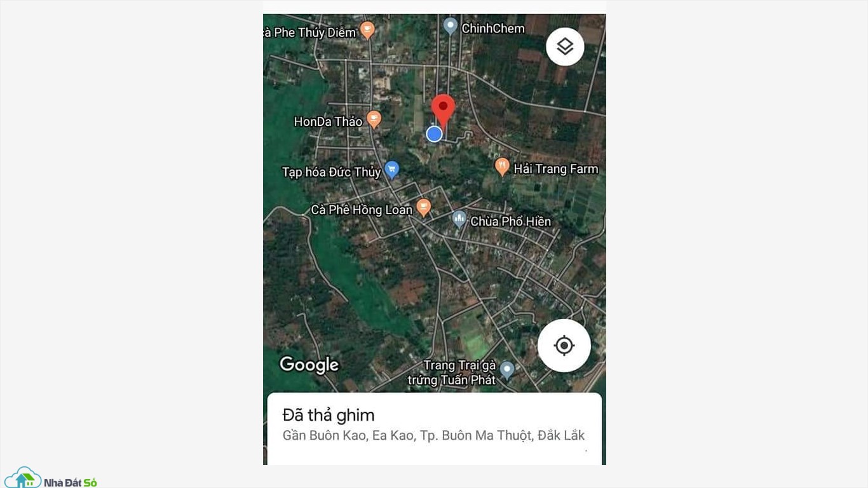
Task: Open the ChinhChem place marker
Action: pos(451,27)
